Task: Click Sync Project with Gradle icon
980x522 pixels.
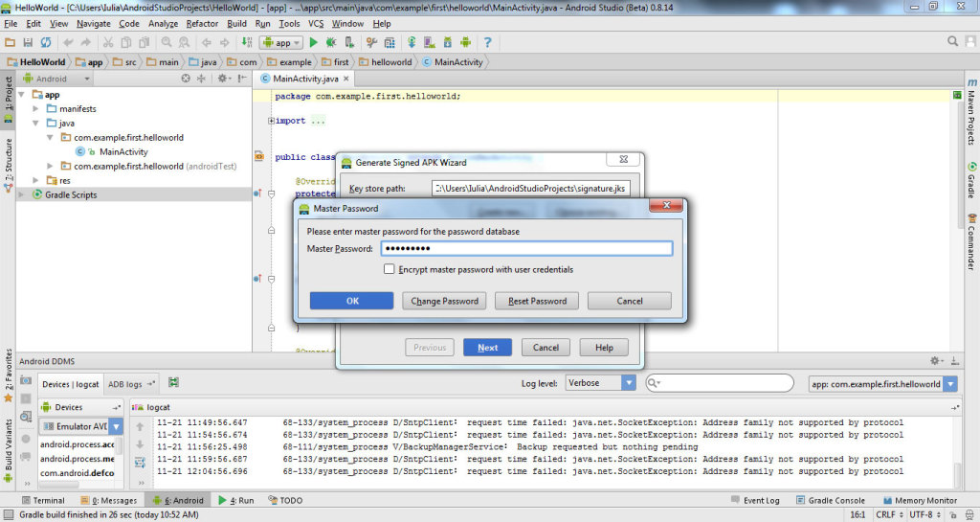Action: [x=412, y=42]
